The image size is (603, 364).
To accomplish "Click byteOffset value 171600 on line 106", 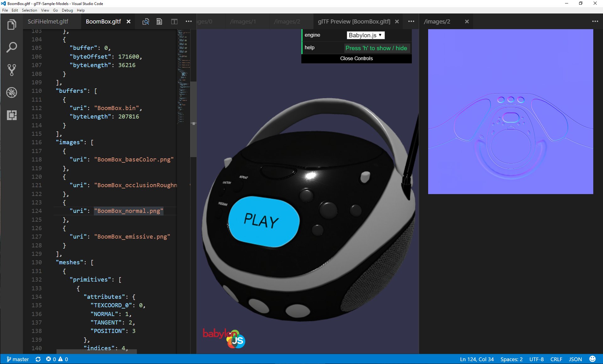I will point(129,57).
